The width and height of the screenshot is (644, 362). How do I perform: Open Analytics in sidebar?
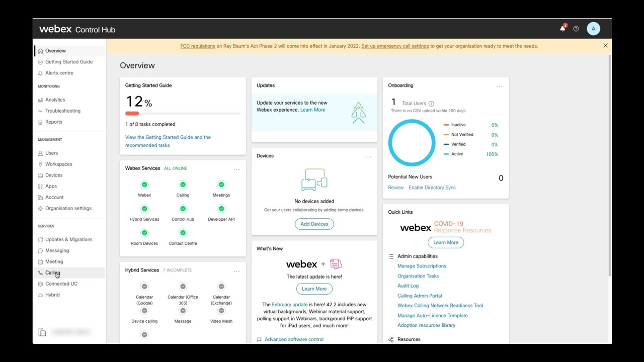point(69,100)
